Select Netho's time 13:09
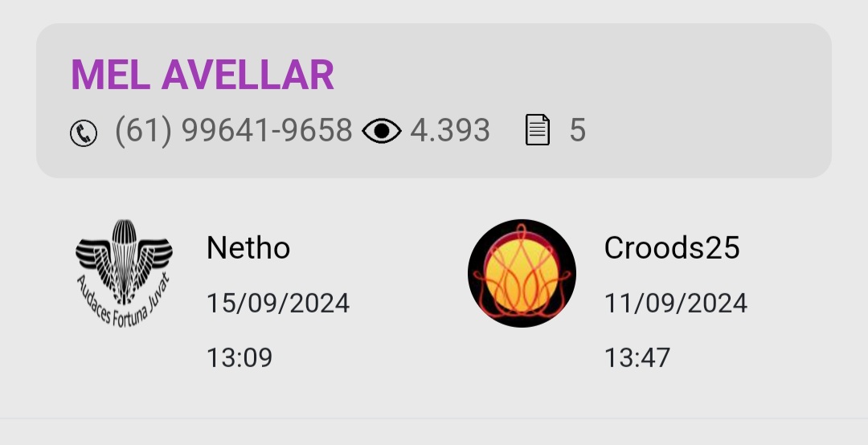Image resolution: width=868 pixels, height=445 pixels. (240, 357)
